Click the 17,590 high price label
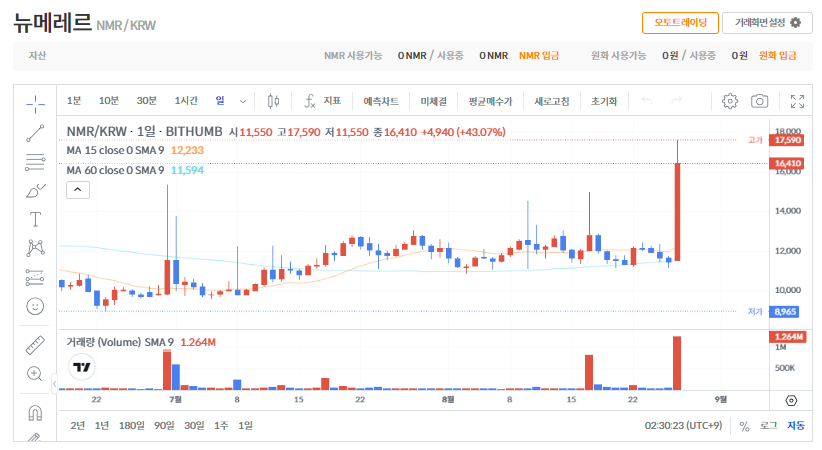The height and width of the screenshot is (450, 822). pos(787,140)
